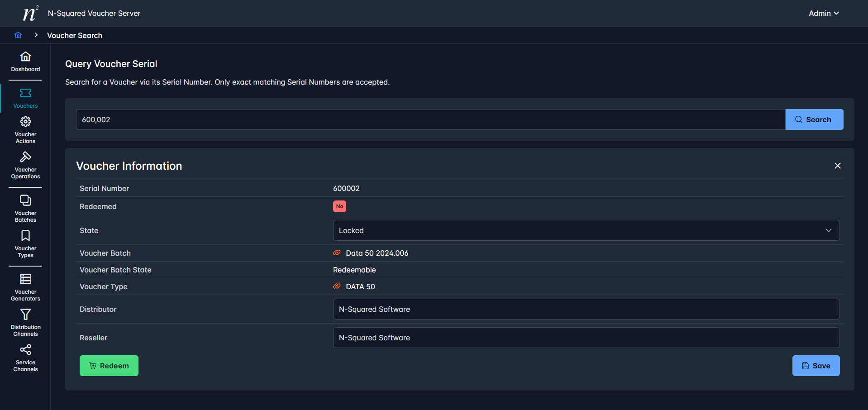Go to Voucher Batches icon
The height and width of the screenshot is (410, 868).
pyautogui.click(x=25, y=201)
